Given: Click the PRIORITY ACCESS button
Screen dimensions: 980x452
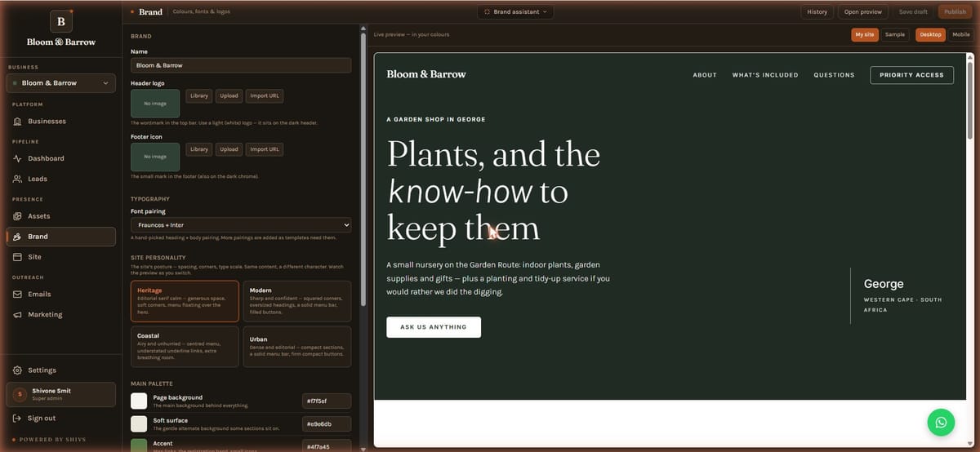Looking at the screenshot, I should tap(911, 75).
